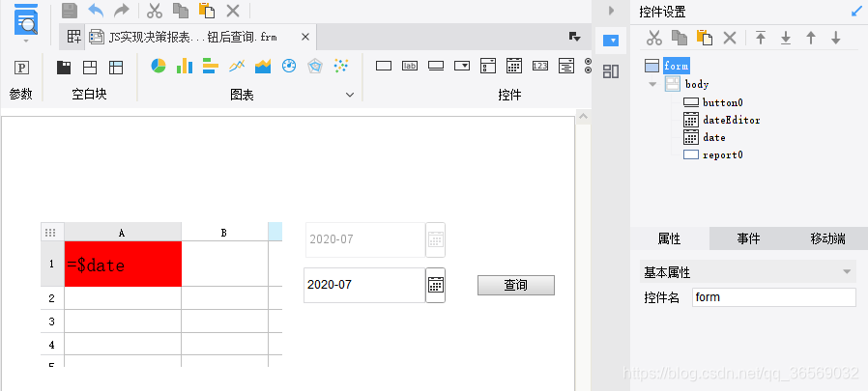This screenshot has width=868, height=391.
Task: Cut widget in the 控件设置 panel
Action: [654, 38]
